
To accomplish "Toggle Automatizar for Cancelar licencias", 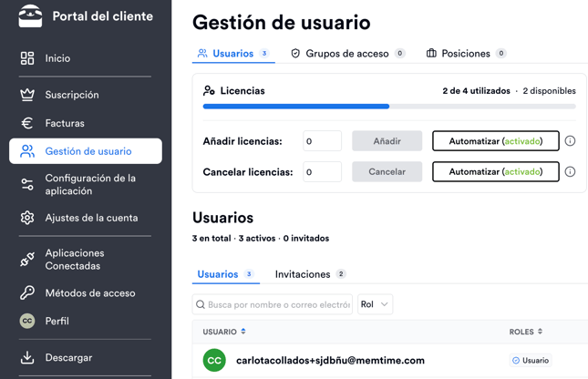I will point(496,171).
